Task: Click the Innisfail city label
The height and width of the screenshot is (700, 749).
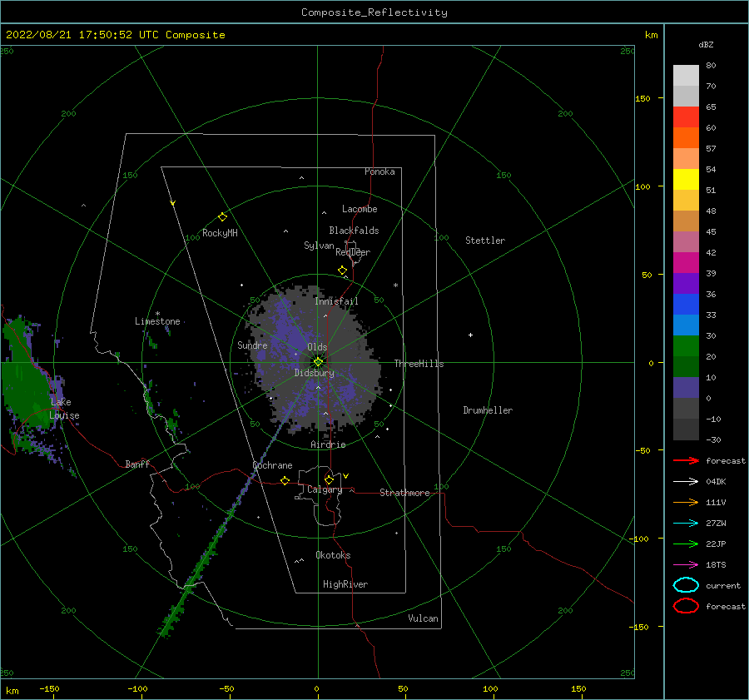Action: (336, 301)
